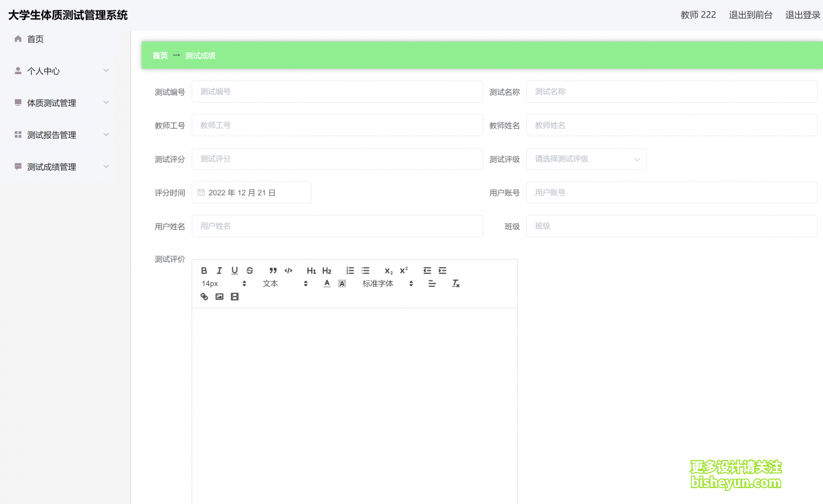Focus the 测试评分 input field

point(337,159)
